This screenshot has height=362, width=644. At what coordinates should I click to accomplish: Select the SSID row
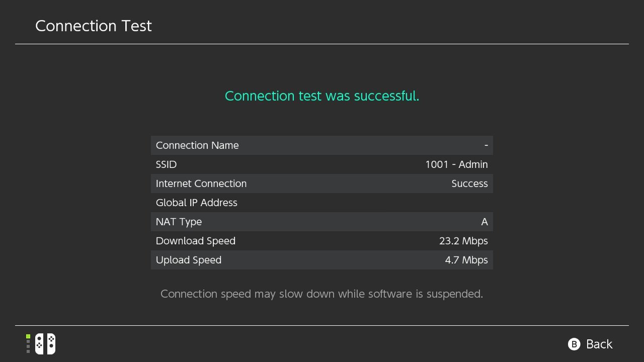point(322,164)
